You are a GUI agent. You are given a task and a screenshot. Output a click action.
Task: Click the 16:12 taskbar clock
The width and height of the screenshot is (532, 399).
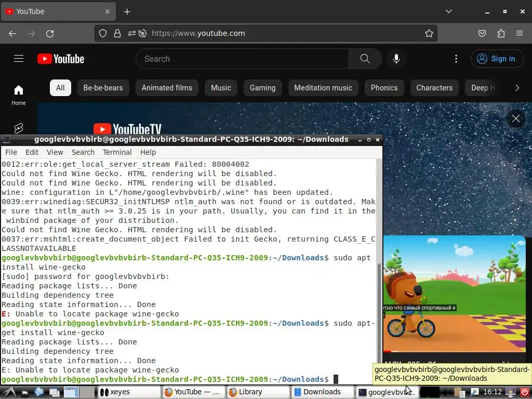coord(493,392)
